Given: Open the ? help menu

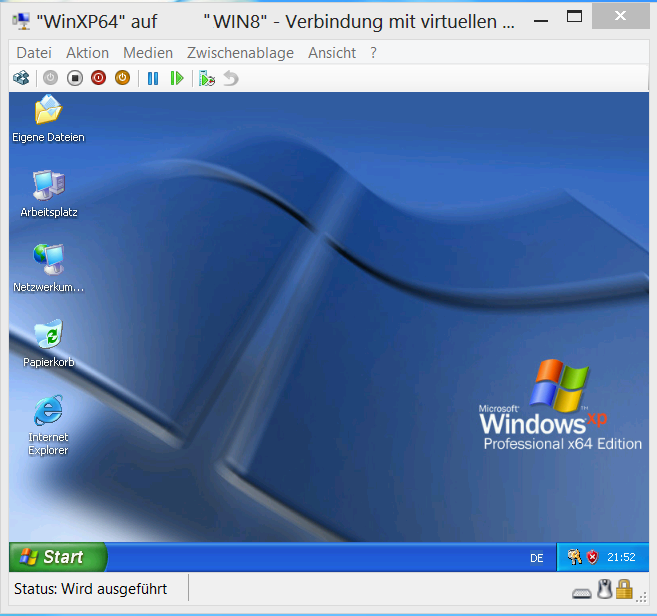Looking at the screenshot, I should (373, 53).
